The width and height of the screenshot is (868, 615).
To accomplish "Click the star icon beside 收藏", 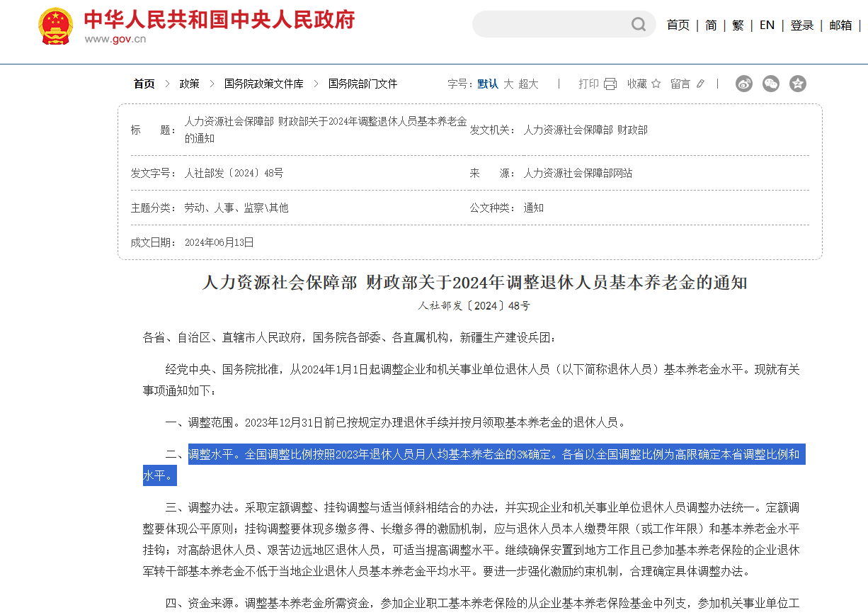I will [656, 83].
